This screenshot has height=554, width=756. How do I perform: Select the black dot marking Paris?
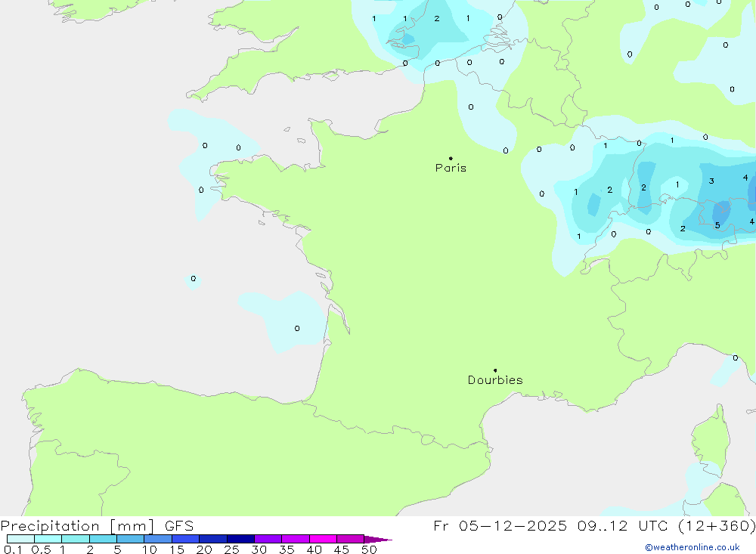(x=451, y=158)
